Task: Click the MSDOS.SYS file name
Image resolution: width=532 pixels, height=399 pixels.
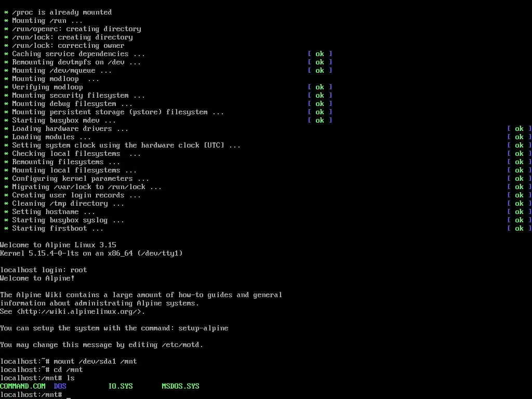Action: point(180,386)
